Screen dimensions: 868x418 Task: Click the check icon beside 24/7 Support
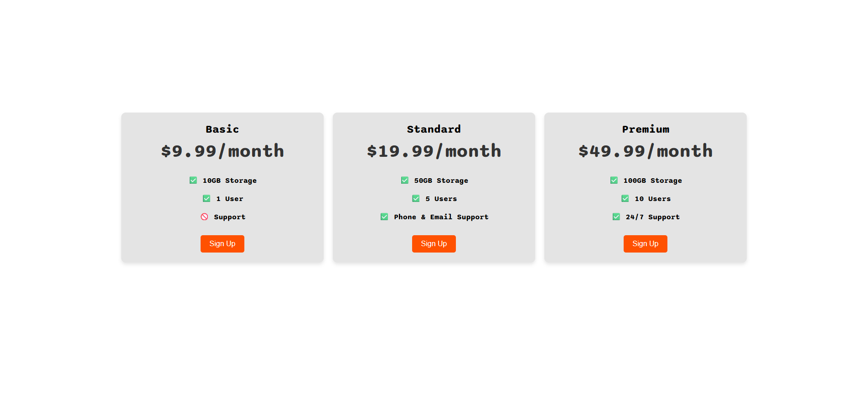click(616, 217)
